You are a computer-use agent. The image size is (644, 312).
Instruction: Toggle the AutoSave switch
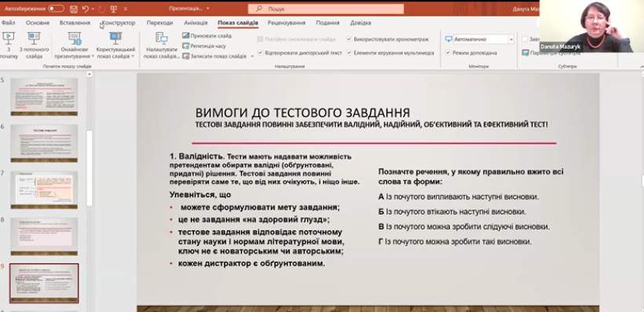click(56, 9)
